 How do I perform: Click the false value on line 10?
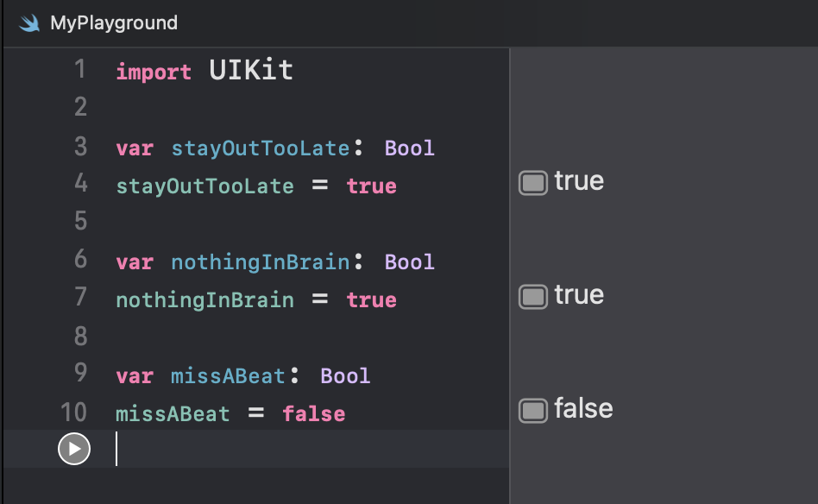313,414
